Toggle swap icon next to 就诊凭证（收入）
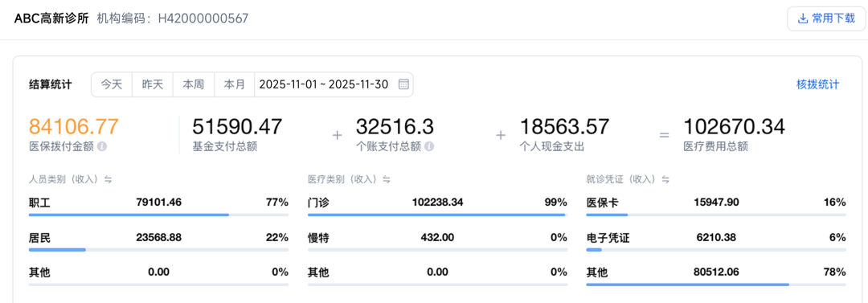The height and width of the screenshot is (303, 868). click(x=666, y=179)
